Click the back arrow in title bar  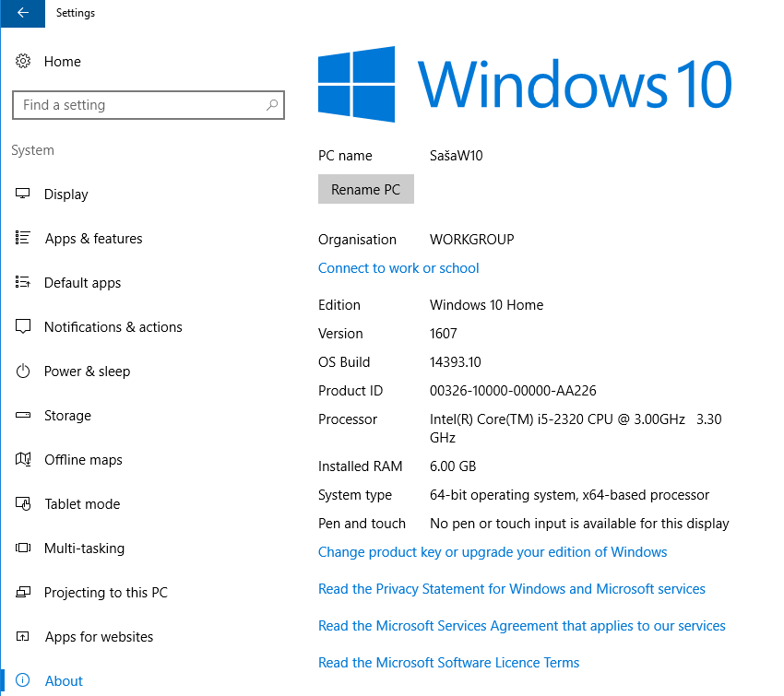pos(22,13)
